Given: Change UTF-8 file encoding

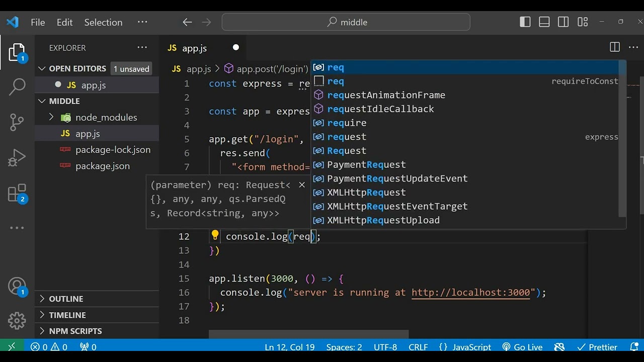Looking at the screenshot, I should [x=385, y=347].
